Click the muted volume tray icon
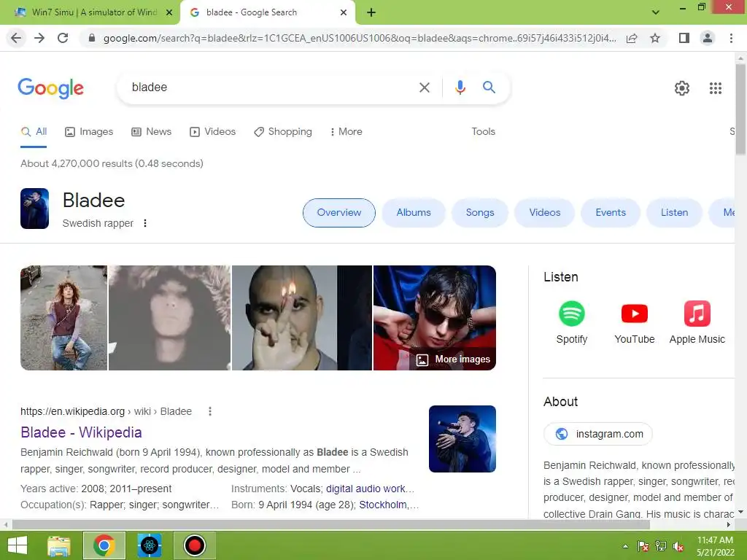Viewport: 747px width, 560px height. coord(678,546)
